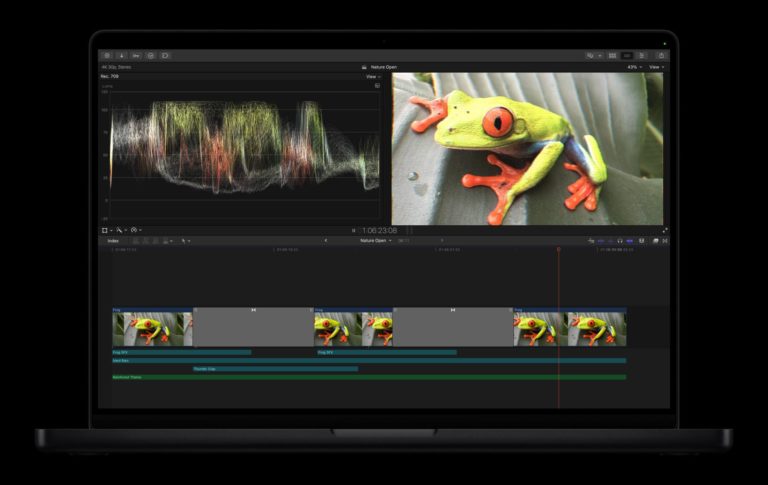The image size is (768, 485).
Task: Click the Append clip edit icon
Action: point(156,241)
